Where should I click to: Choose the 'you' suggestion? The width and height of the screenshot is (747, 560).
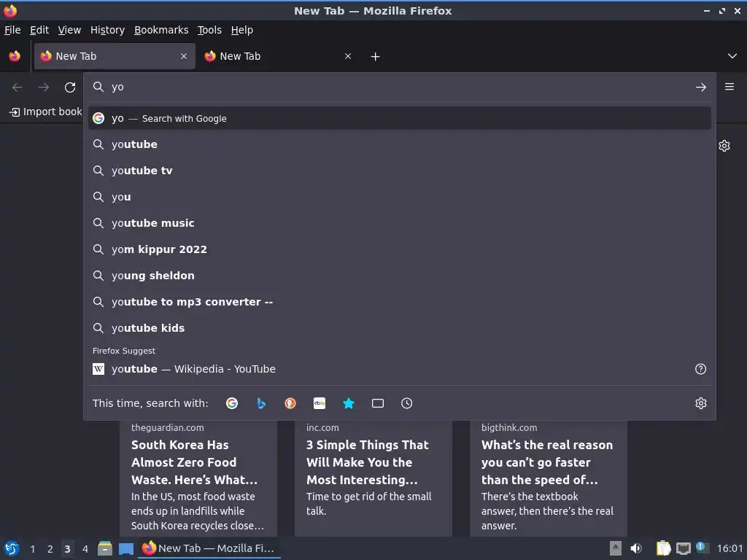(399, 197)
